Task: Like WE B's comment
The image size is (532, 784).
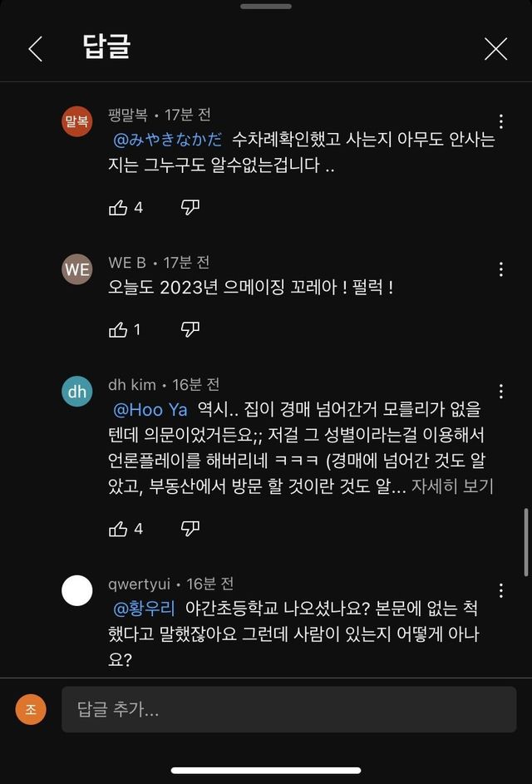Action: click(x=118, y=329)
